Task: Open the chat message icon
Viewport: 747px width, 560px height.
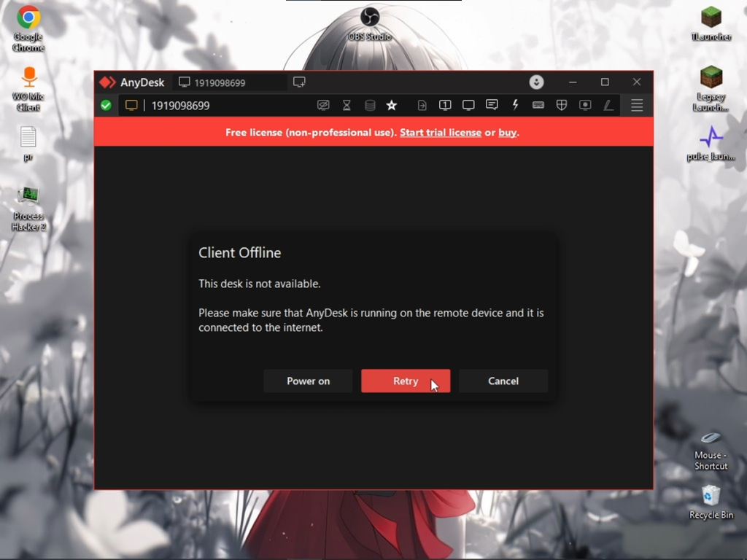Action: 492,105
